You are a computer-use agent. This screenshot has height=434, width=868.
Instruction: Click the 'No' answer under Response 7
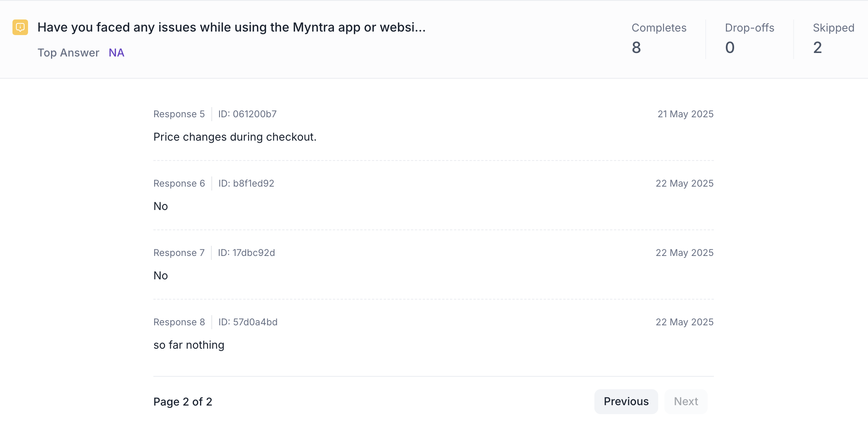tap(161, 275)
